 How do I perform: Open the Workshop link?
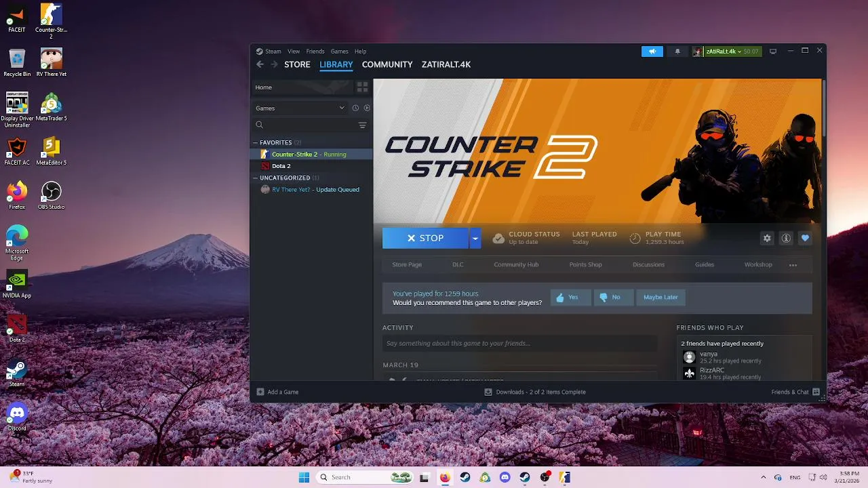758,265
